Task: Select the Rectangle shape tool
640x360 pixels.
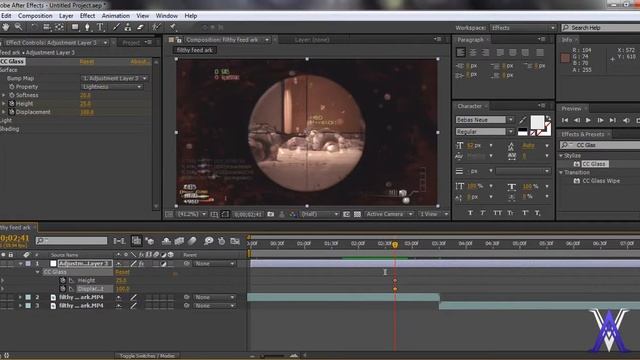Action: click(75, 27)
